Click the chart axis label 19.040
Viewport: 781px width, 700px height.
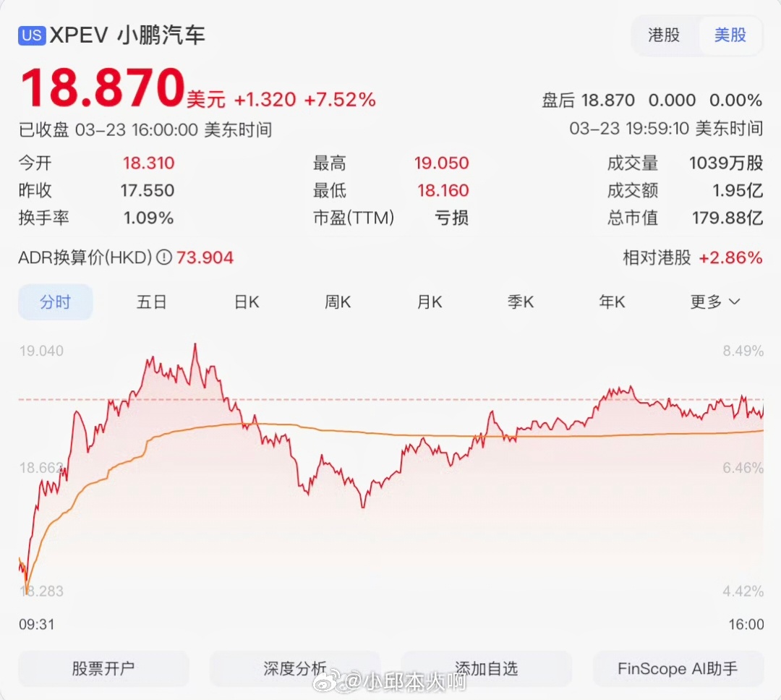(41, 351)
